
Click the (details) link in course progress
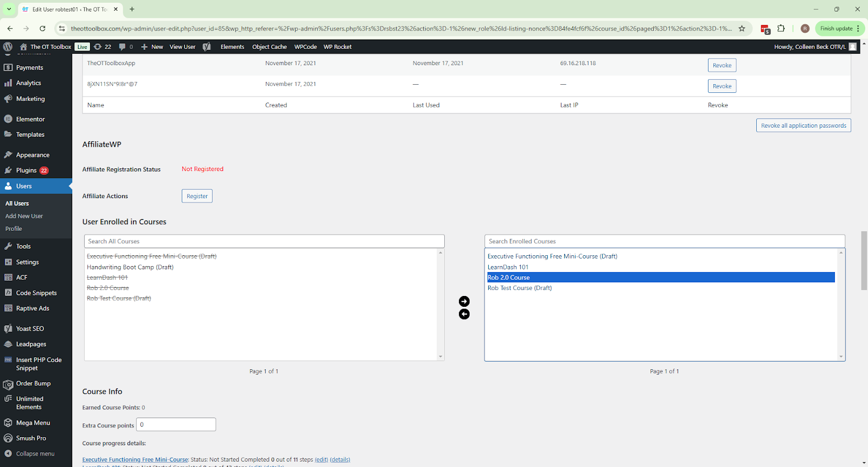coord(340,459)
